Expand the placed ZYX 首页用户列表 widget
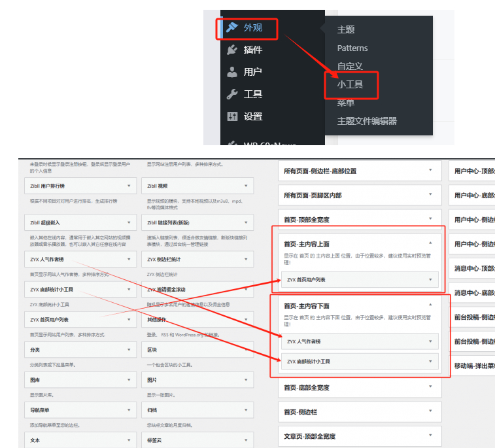Viewport: 495px width, 448px height. 430,279
